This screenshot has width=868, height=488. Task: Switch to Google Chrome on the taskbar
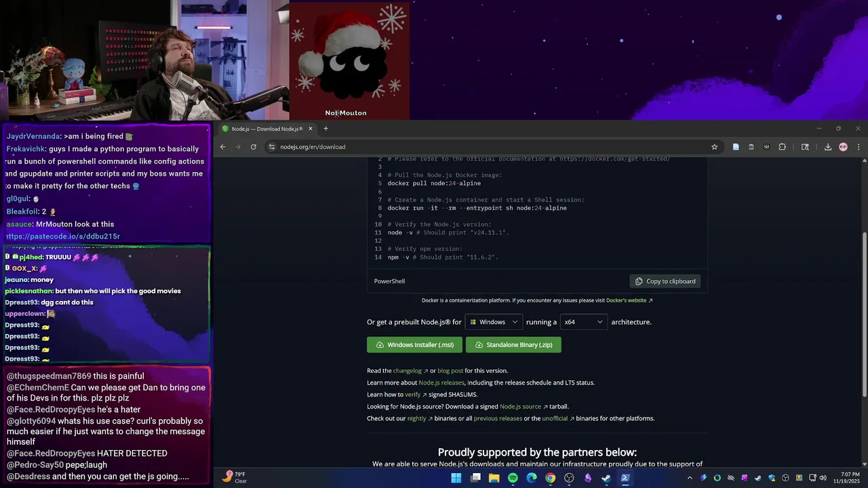(551, 478)
